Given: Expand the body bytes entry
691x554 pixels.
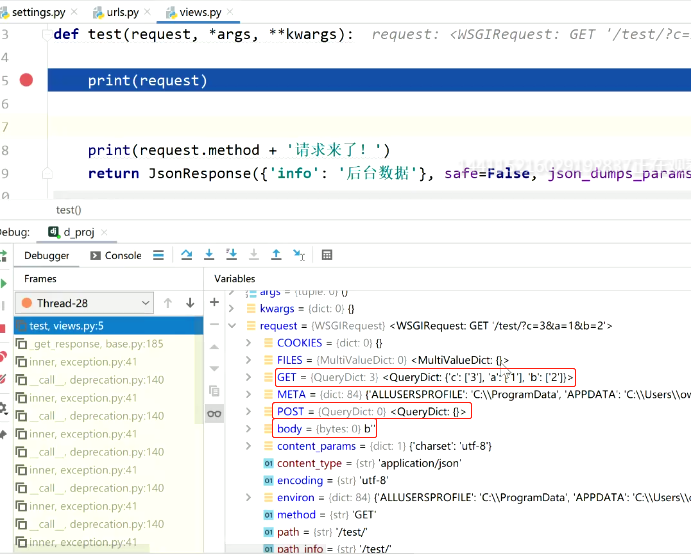Looking at the screenshot, I should 249,429.
